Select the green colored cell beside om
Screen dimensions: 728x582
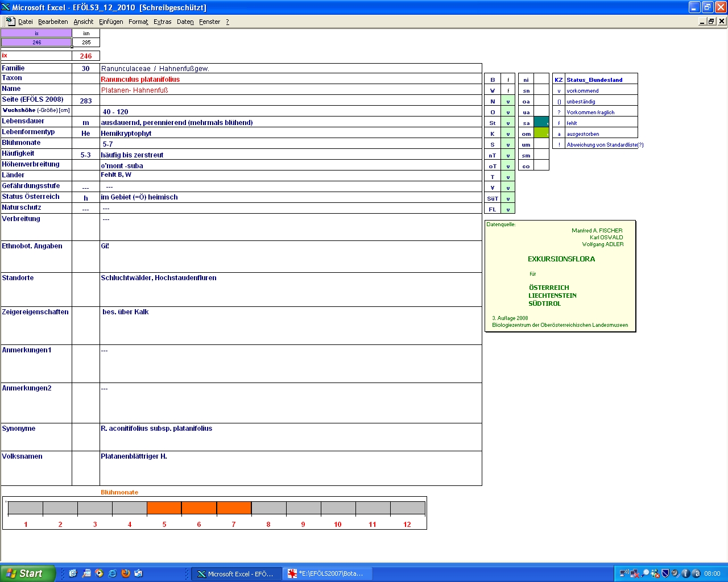541,133
